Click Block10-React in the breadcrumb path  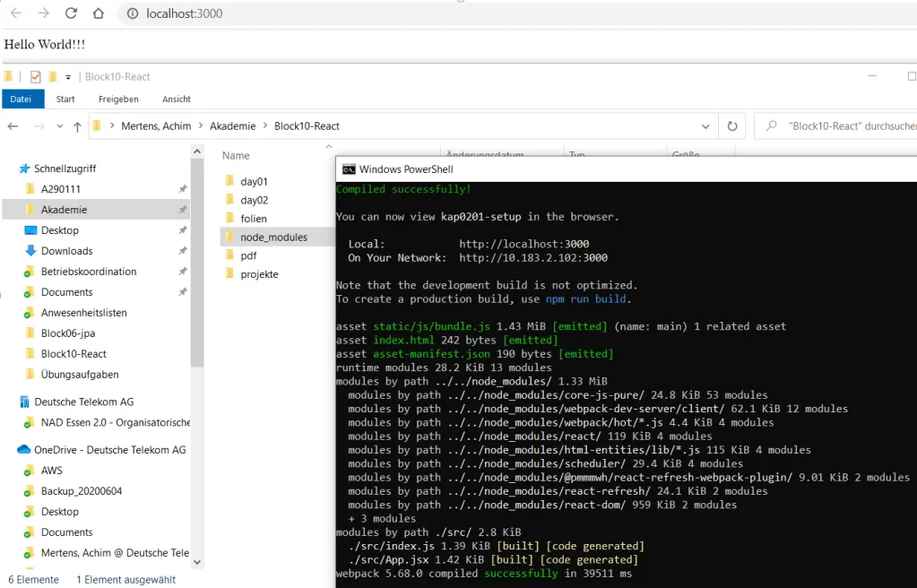click(x=307, y=126)
